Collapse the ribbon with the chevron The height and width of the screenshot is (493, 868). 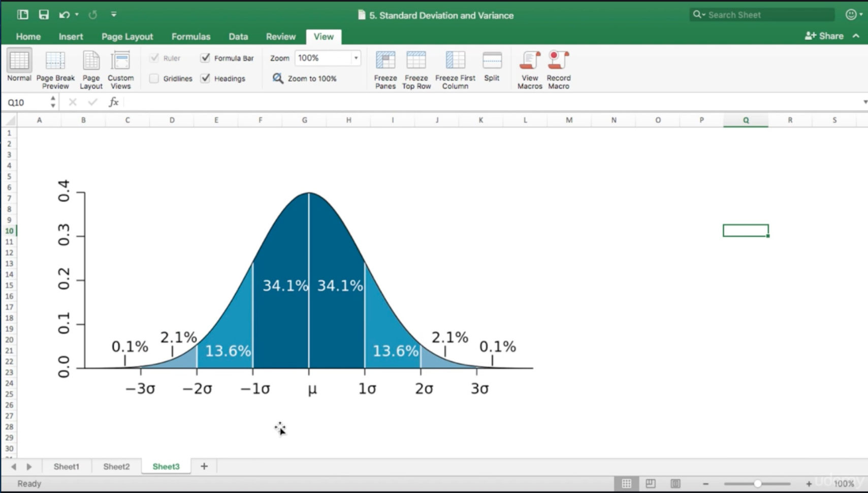[856, 36]
